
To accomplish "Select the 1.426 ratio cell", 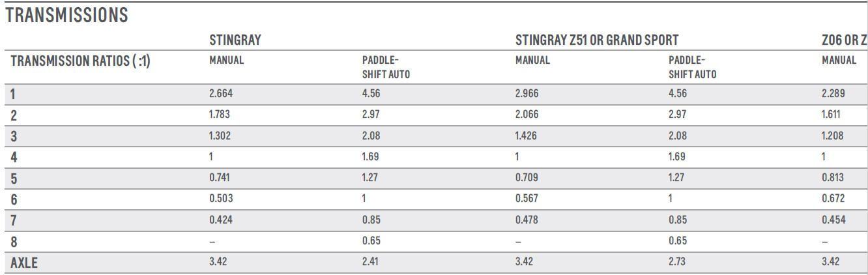I will [x=526, y=136].
